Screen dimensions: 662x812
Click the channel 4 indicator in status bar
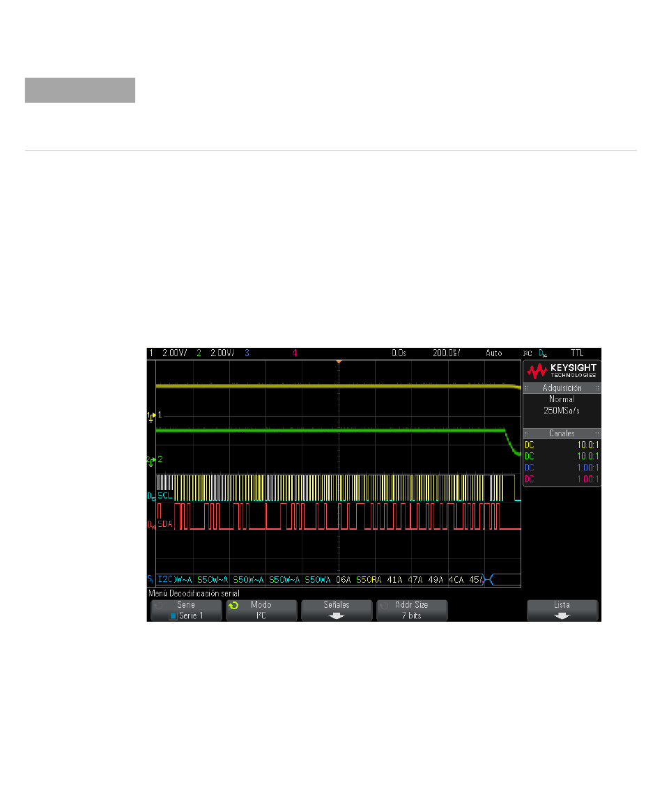point(295,353)
